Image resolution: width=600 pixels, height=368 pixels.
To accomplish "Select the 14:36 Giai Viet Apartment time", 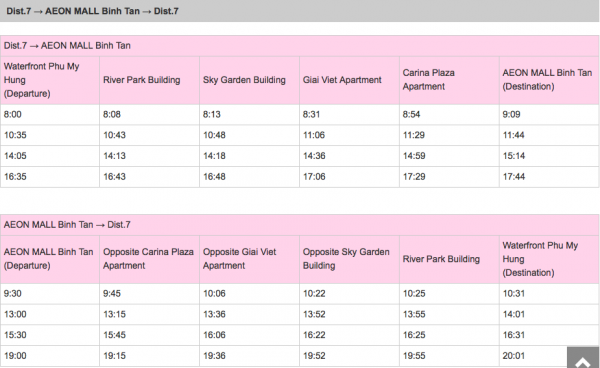I will [x=349, y=156].
